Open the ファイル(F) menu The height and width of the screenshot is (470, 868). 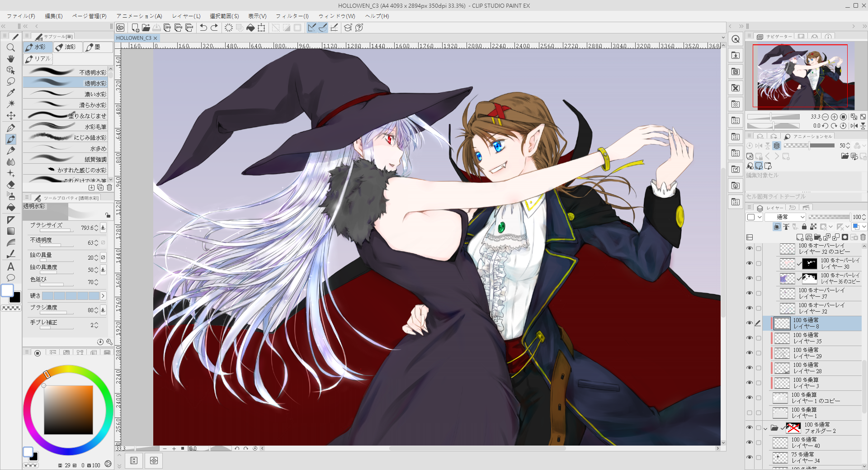pyautogui.click(x=21, y=16)
